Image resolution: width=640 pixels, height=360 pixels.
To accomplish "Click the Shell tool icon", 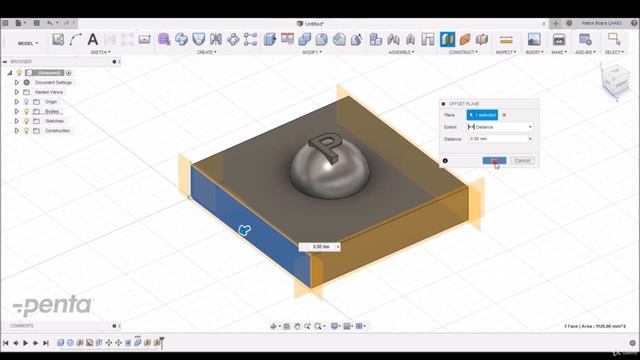I will [x=339, y=39].
